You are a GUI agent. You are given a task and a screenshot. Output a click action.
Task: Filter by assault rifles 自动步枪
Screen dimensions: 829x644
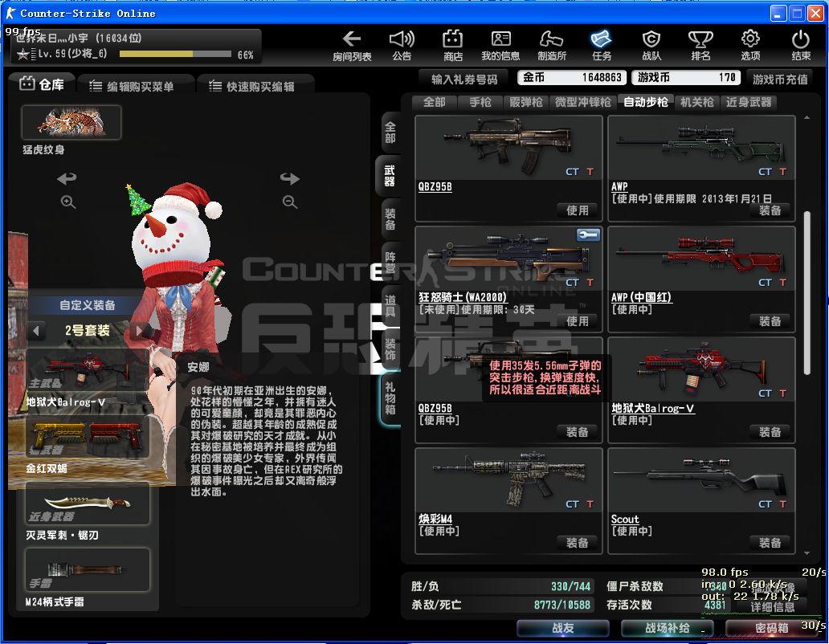(646, 103)
